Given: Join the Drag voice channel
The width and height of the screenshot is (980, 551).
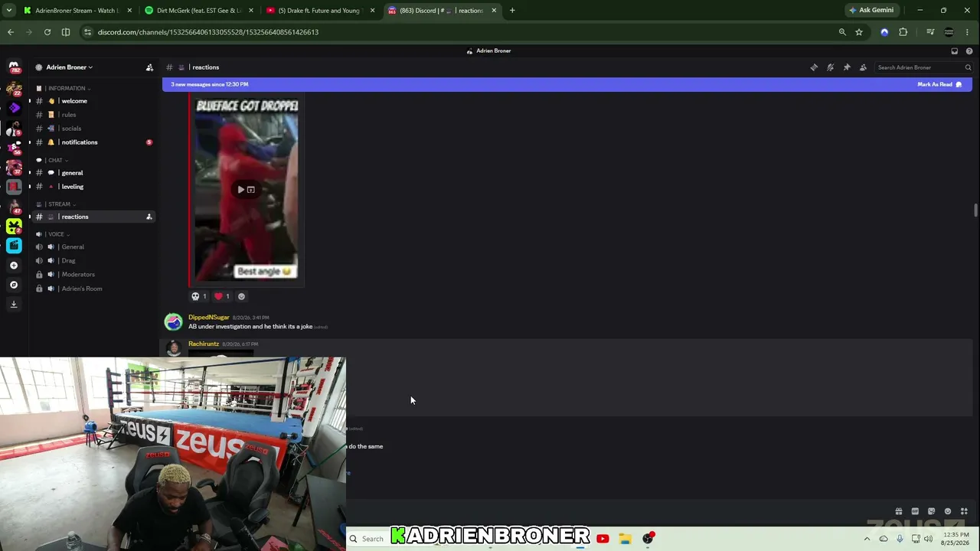Looking at the screenshot, I should pos(94,261).
